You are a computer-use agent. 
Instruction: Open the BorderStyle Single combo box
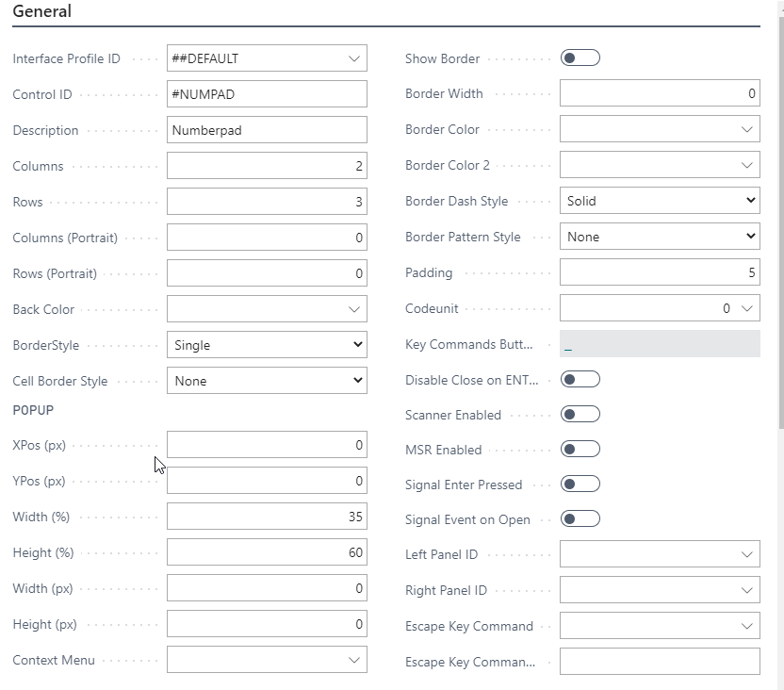tap(267, 345)
